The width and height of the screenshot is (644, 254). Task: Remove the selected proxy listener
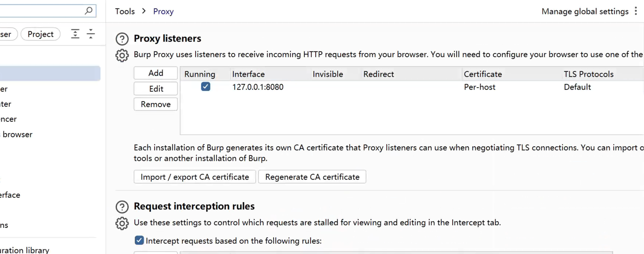pyautogui.click(x=156, y=104)
